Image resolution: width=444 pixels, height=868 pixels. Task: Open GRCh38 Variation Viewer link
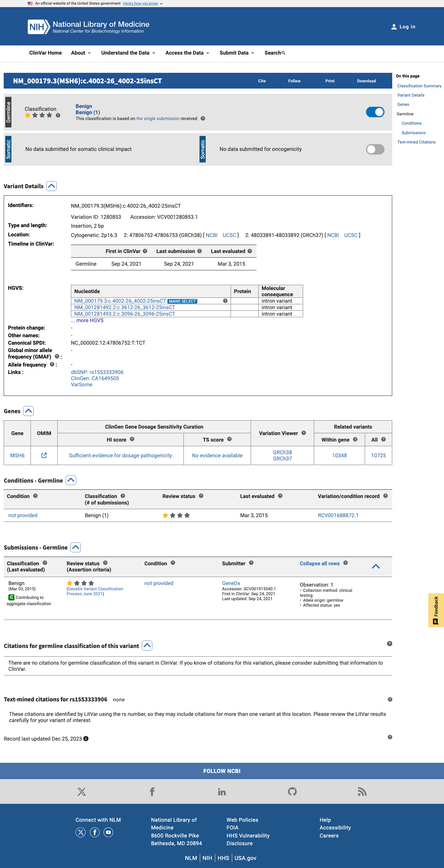(x=282, y=452)
